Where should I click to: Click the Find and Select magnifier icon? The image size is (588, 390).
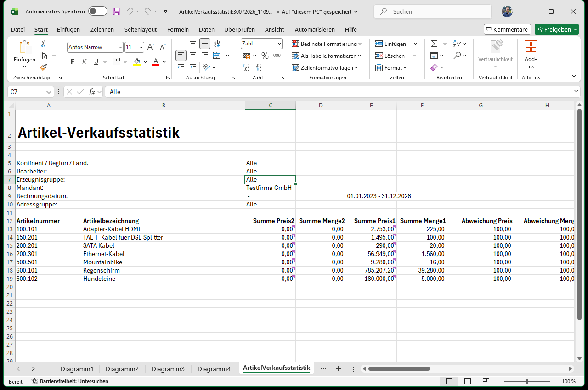click(x=457, y=56)
